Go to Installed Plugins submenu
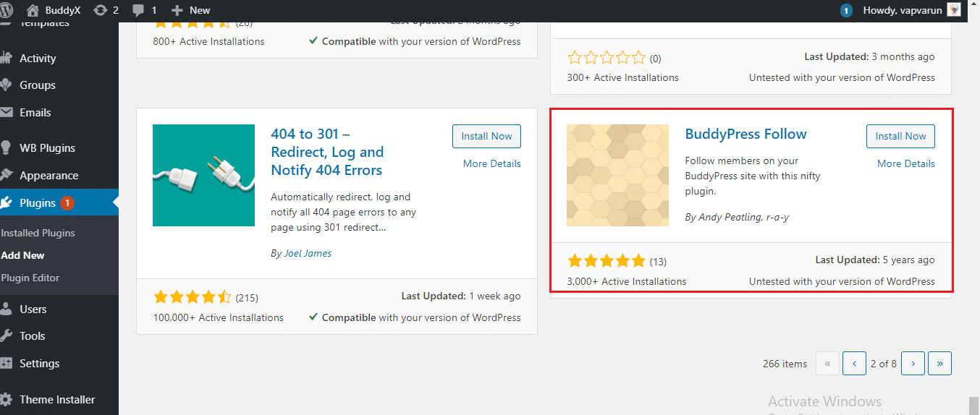Screen dimensions: 980x415 (38, 233)
